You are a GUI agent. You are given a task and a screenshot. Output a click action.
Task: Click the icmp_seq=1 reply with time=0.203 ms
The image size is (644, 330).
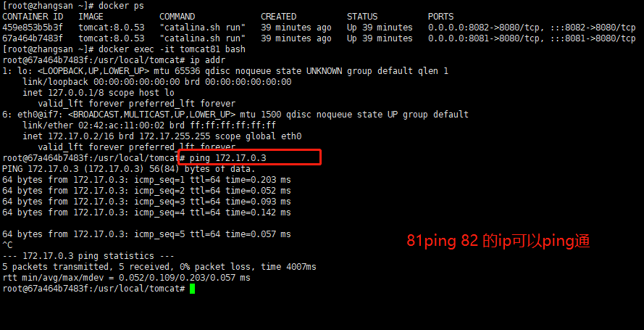coord(146,180)
